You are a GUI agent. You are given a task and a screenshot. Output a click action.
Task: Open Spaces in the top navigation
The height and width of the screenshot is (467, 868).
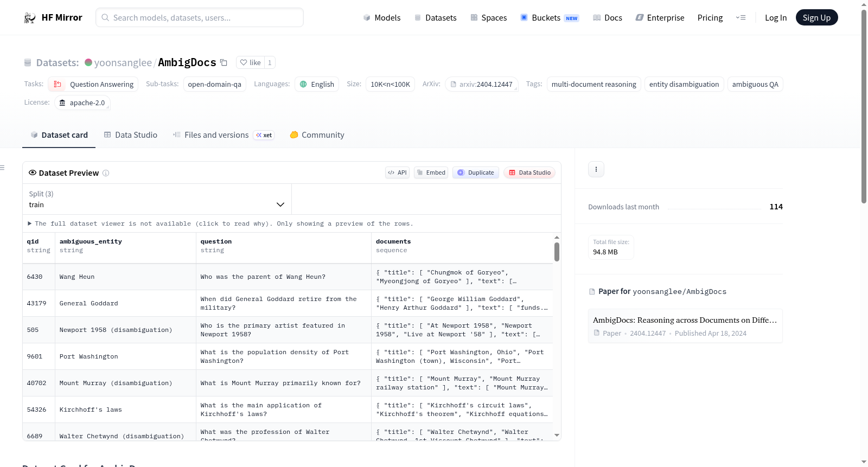[489, 18]
